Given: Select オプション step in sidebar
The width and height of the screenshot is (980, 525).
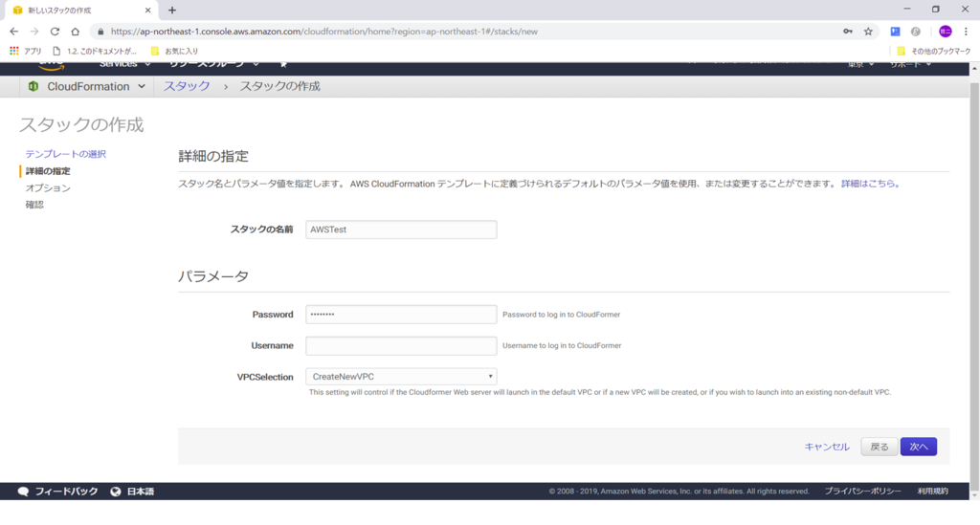Looking at the screenshot, I should (48, 187).
